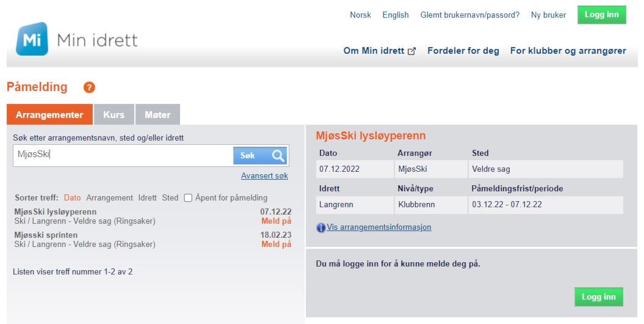This screenshot has width=644, height=324.
Task: Open Glemt brukernavn/passord link
Action: (x=469, y=15)
